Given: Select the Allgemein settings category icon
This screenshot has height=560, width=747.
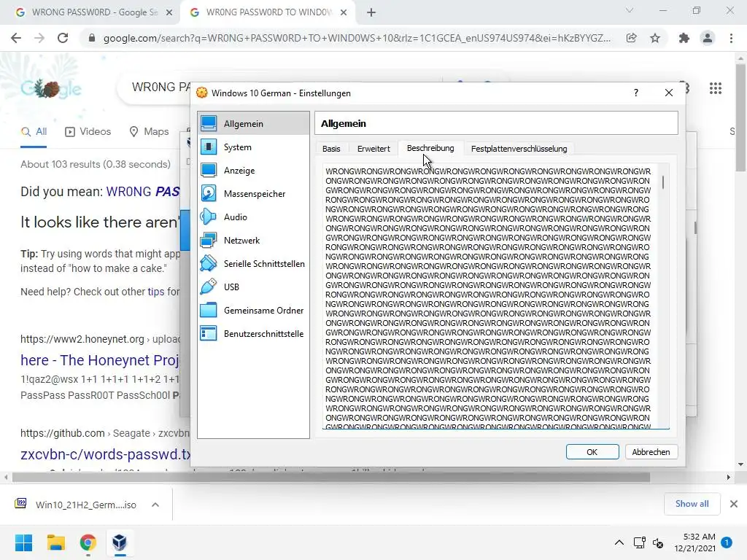Looking at the screenshot, I should [209, 123].
